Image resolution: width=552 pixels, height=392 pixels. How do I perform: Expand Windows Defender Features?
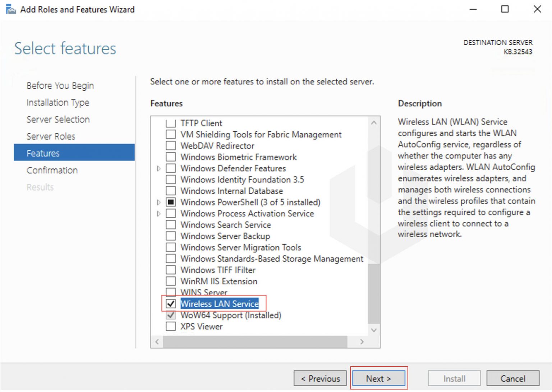(158, 168)
